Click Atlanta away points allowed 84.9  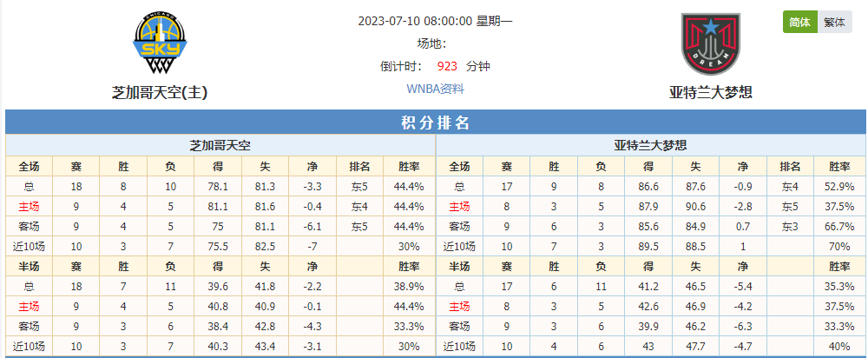click(x=695, y=226)
